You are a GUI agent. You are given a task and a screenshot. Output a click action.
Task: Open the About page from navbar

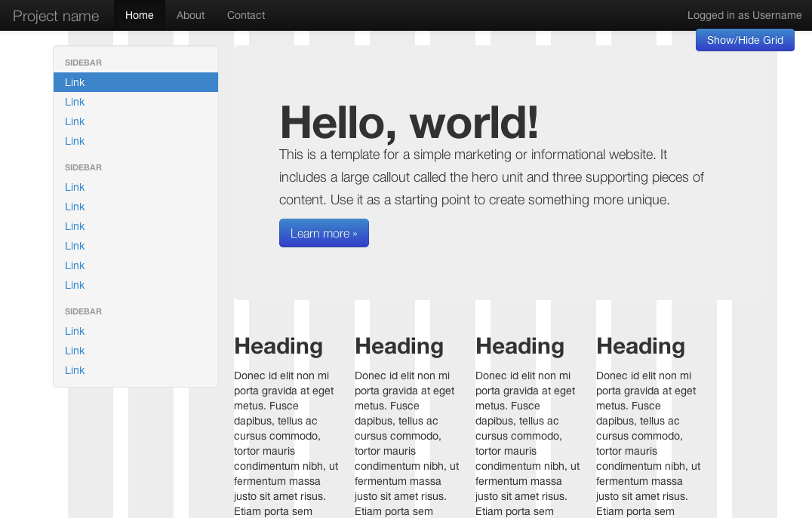coord(190,15)
